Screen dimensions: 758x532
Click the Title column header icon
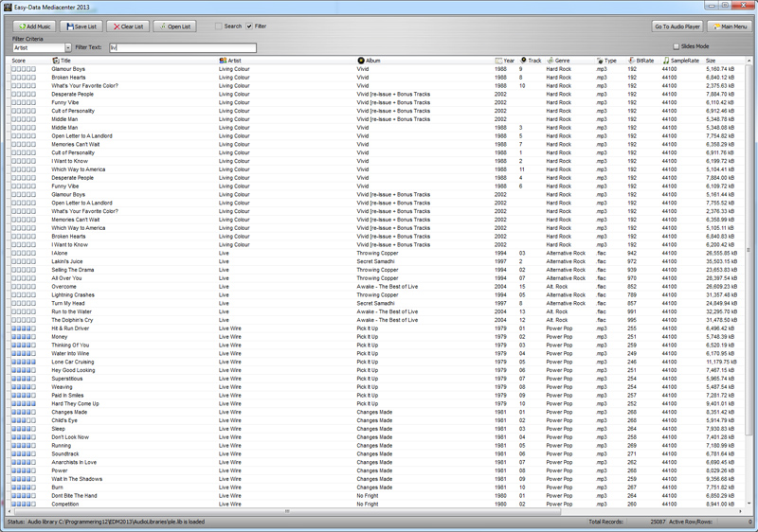[x=56, y=61]
